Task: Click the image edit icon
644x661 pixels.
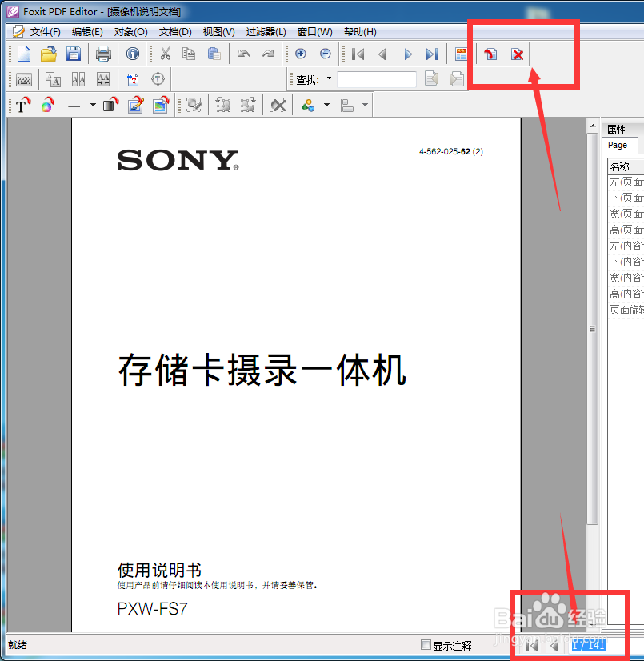Action: [136, 105]
